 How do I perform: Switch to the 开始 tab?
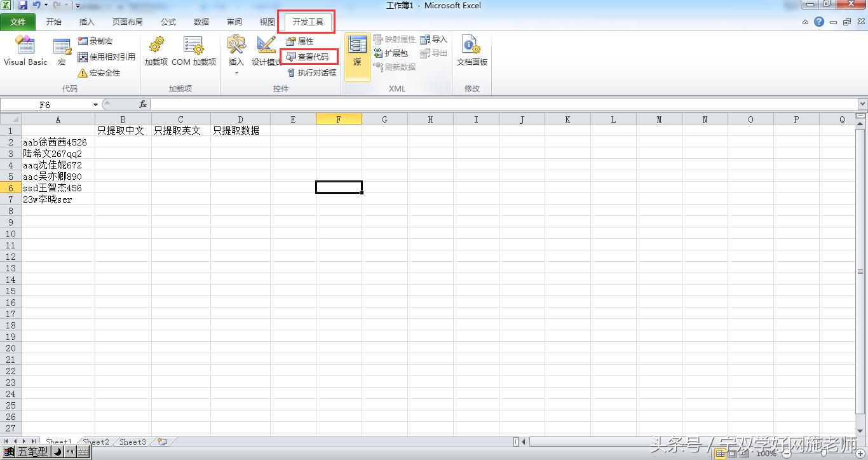pos(54,22)
